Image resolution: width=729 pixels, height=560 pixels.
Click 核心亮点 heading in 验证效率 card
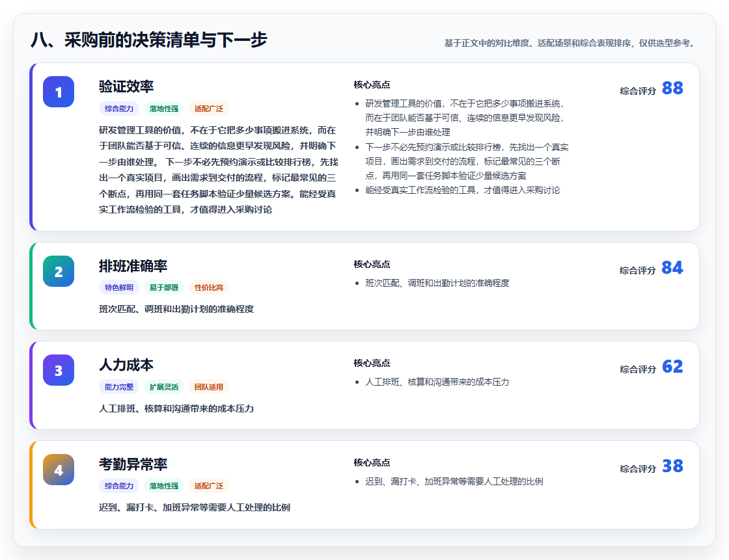(372, 85)
